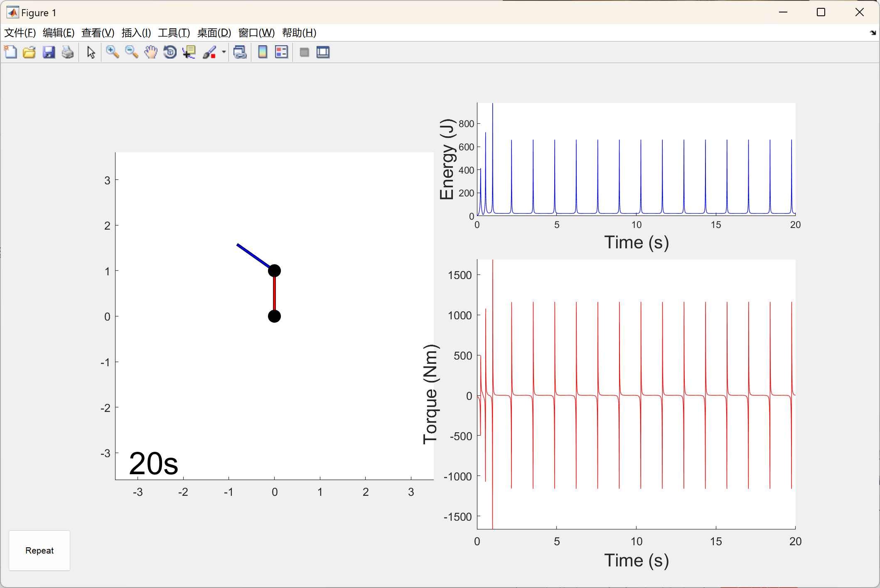Select the Zoom In magnifier tool

coord(112,52)
